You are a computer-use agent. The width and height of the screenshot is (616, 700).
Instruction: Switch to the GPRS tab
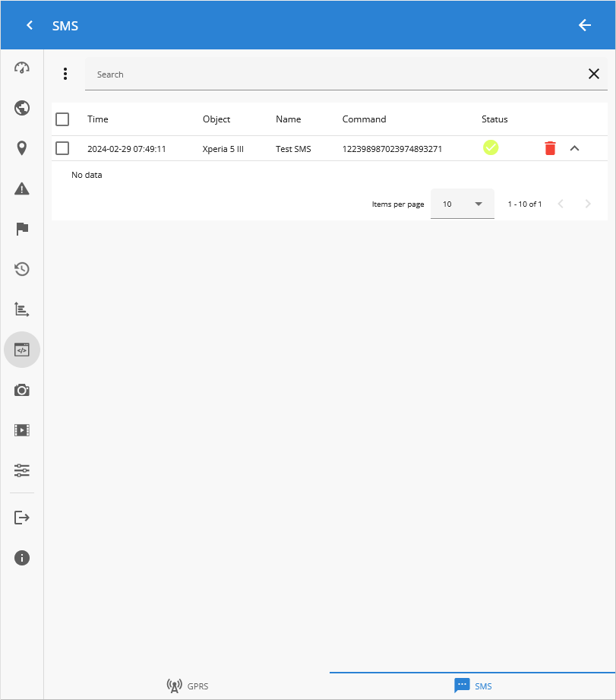point(187,686)
